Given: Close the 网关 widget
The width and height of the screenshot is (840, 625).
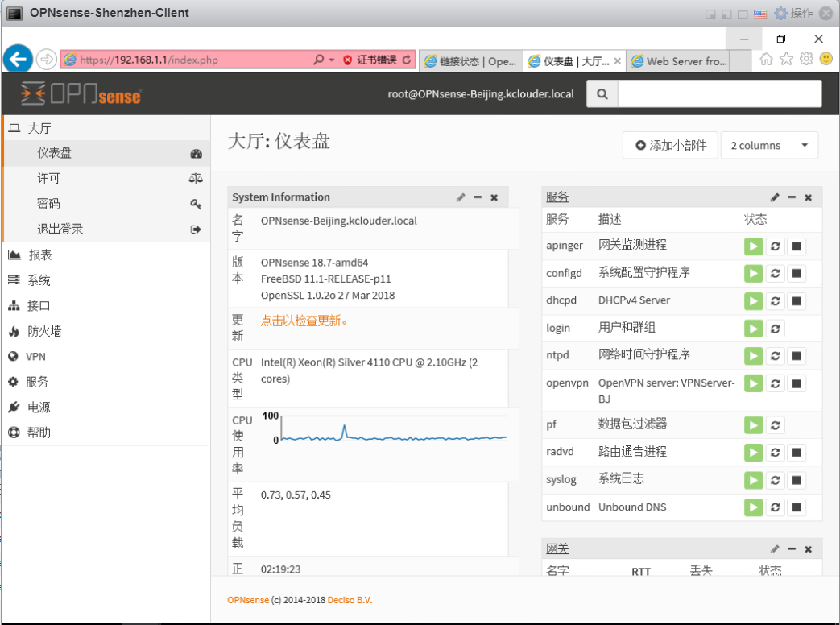Looking at the screenshot, I should click(808, 549).
